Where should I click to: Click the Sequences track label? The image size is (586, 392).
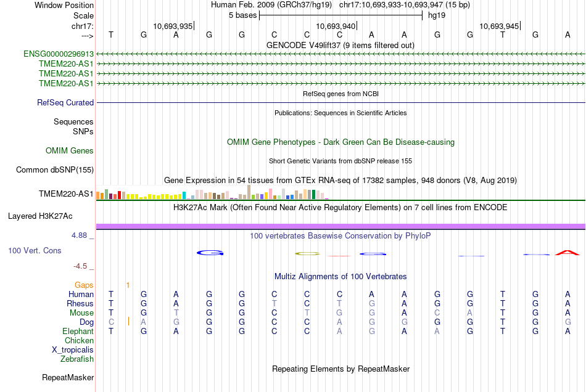[73, 121]
